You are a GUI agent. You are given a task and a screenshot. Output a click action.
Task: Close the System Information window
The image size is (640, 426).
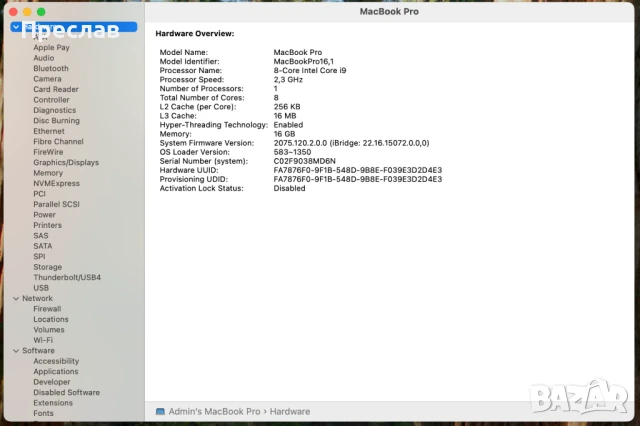click(13, 12)
